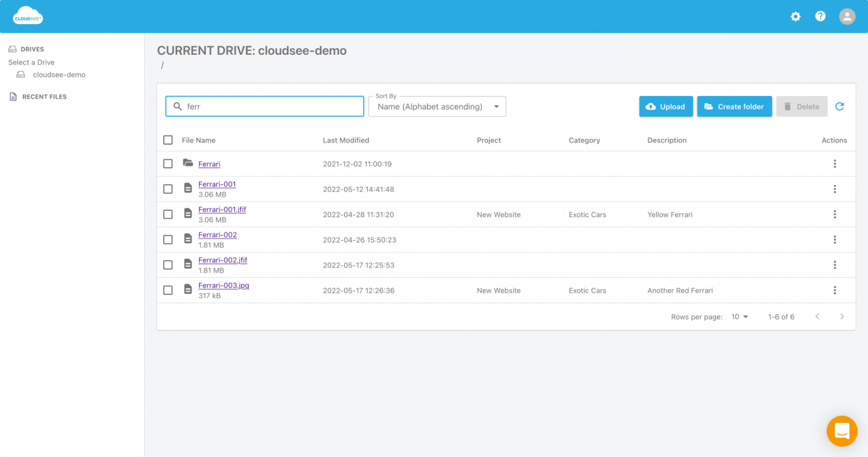The image size is (868, 457).
Task: Open the settings gear icon
Action: point(795,16)
